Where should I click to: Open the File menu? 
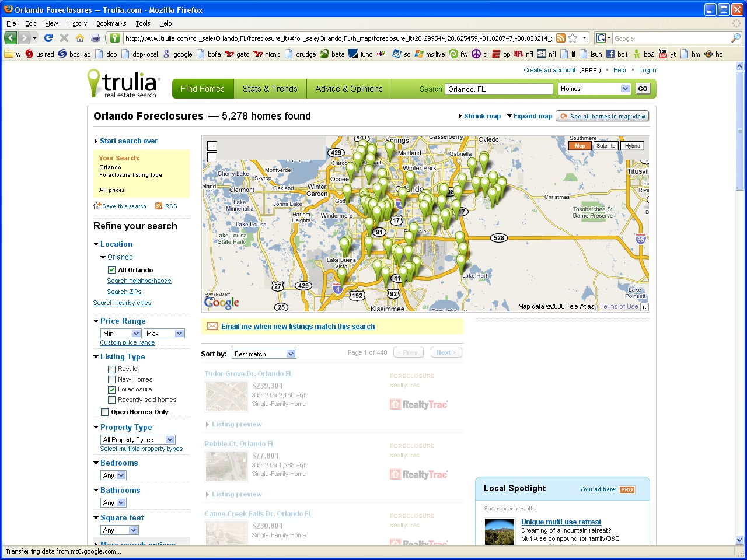pos(11,23)
